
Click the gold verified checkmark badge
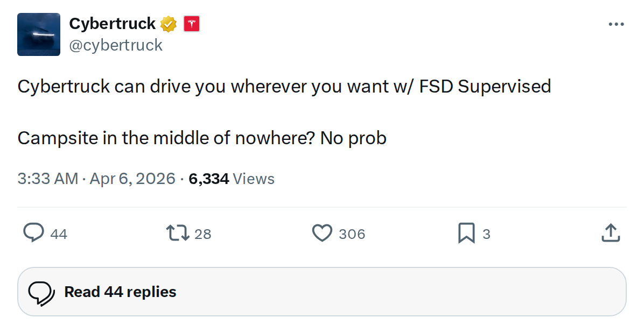(169, 24)
